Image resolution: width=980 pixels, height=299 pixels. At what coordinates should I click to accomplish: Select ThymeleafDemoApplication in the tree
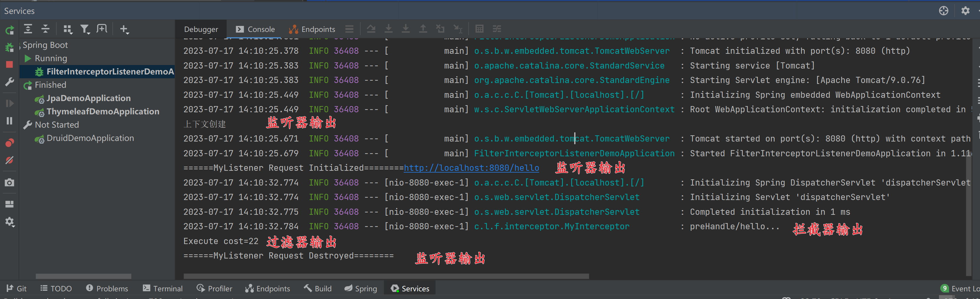coord(97,112)
